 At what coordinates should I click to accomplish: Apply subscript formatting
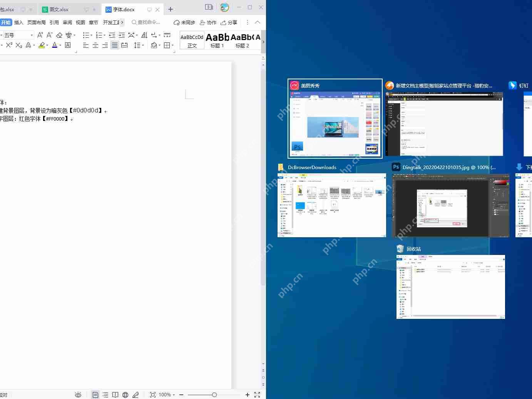(x=18, y=45)
